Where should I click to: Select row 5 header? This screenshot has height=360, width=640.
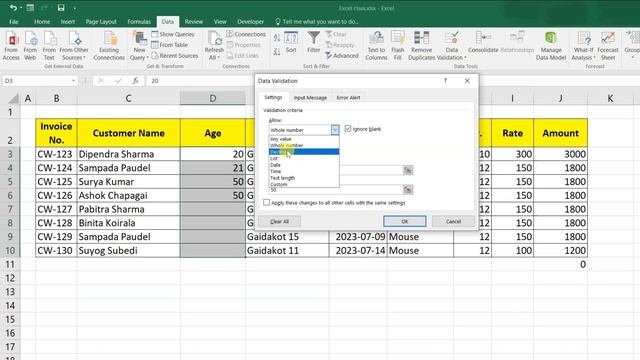coord(10,182)
